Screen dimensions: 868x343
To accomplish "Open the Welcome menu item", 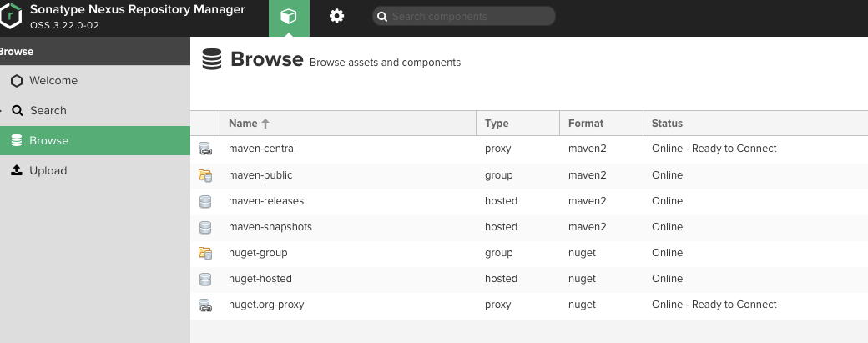I will [x=94, y=81].
